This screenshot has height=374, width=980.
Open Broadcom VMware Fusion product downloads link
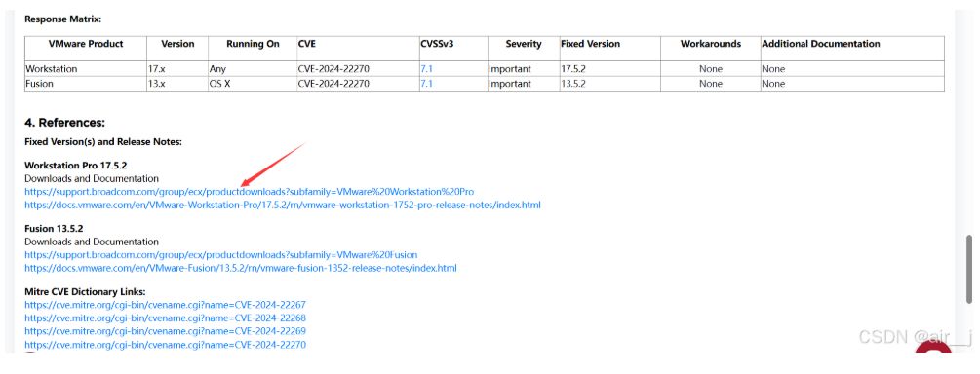[220, 255]
